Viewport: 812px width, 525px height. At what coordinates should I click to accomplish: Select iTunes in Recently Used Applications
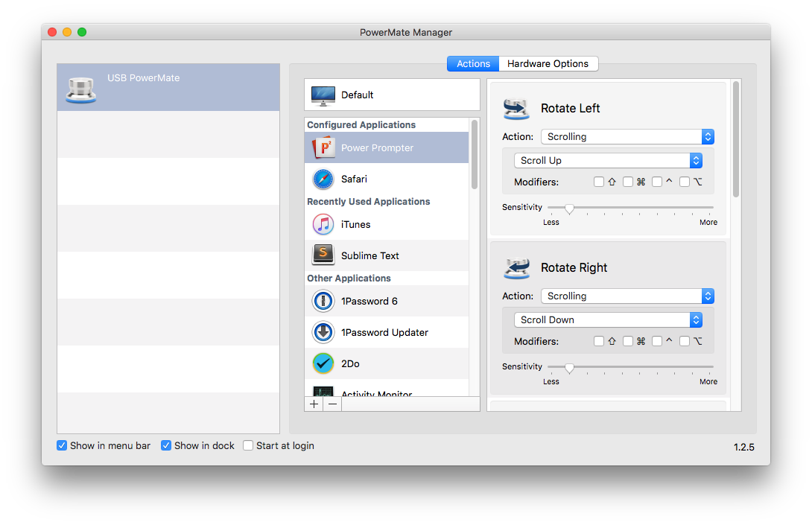(387, 225)
